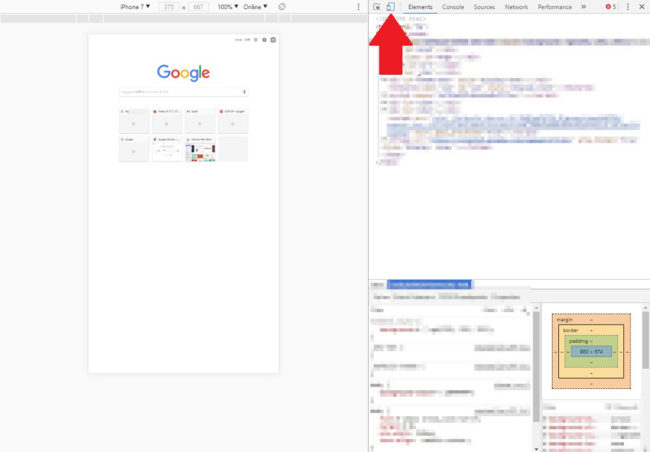
Task: Click the margin region of box model
Action: tap(591, 319)
